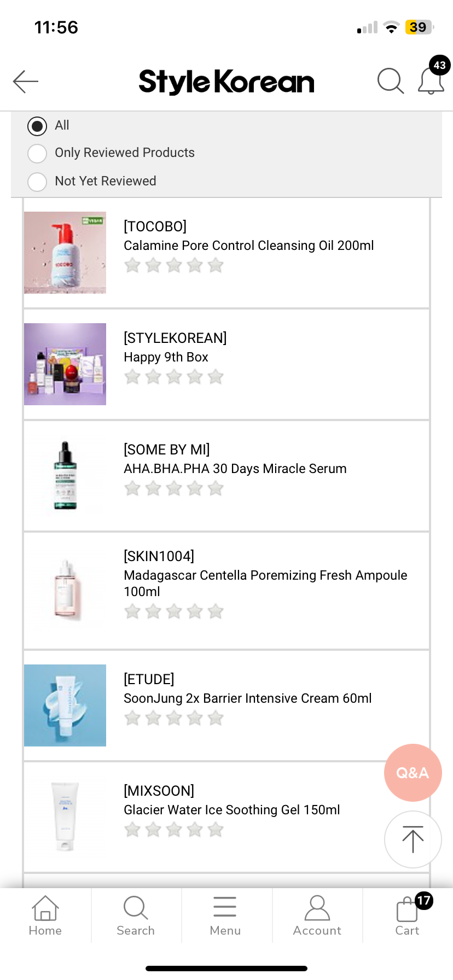The width and height of the screenshot is (453, 980).
Task: Open Account in bottom navigation
Action: tap(317, 915)
